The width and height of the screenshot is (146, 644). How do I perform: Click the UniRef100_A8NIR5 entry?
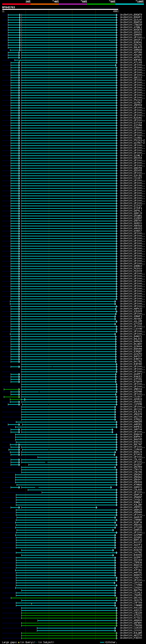tap(131, 422)
